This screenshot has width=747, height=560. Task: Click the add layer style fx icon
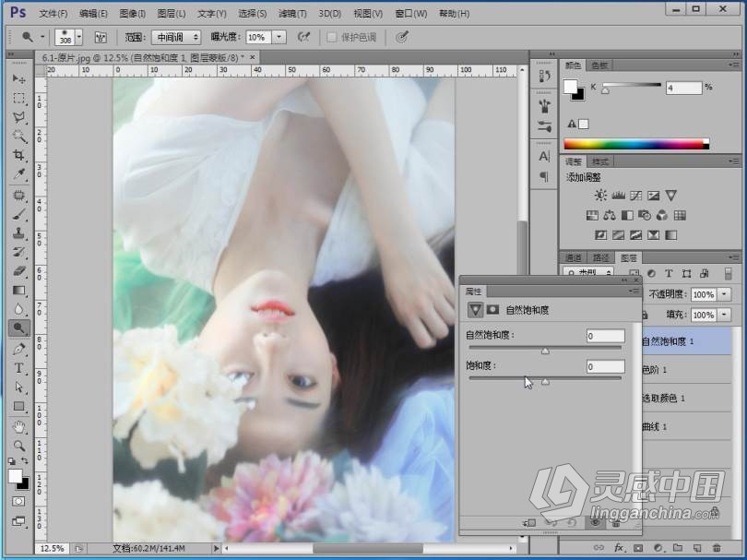point(619,548)
